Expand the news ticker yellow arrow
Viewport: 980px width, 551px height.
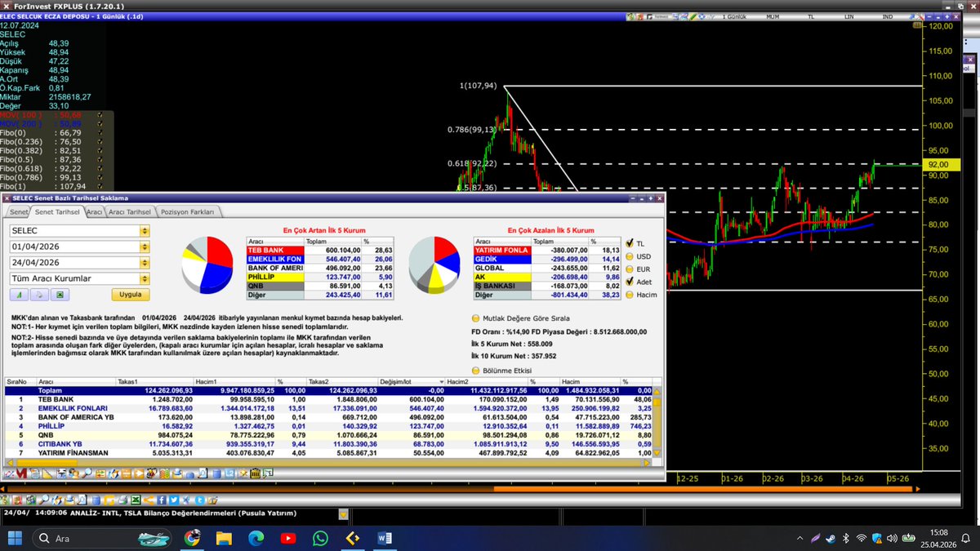[x=343, y=514]
